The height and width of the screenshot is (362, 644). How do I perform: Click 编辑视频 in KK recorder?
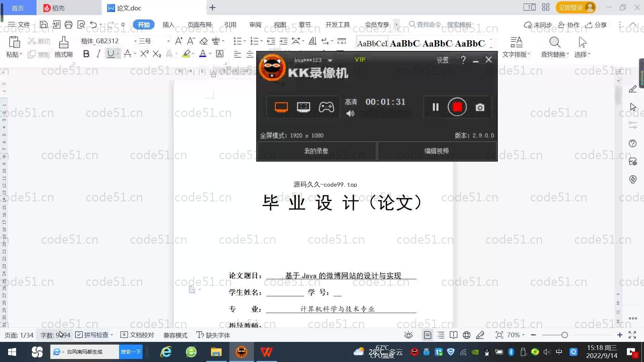tap(437, 151)
